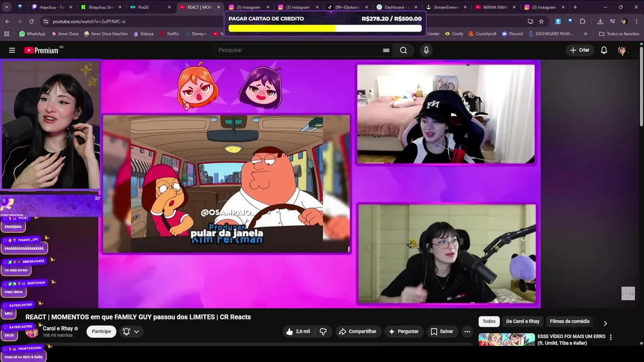Open Todos os favoritos folder
This screenshot has width=644, height=362.
(x=619, y=34)
